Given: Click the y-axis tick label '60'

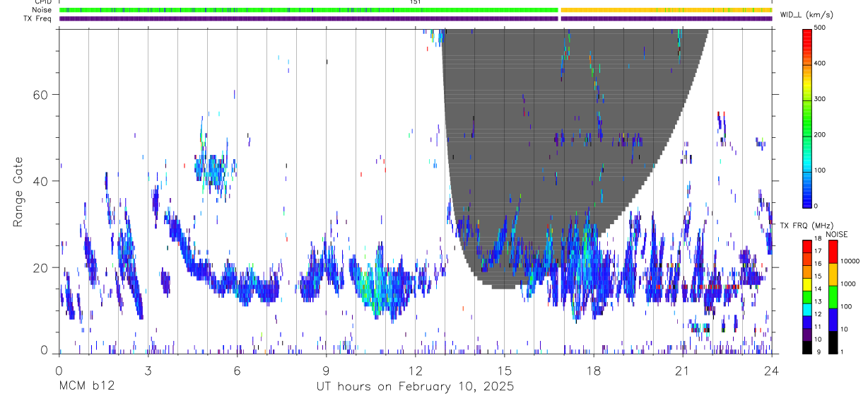Looking at the screenshot, I should [41, 94].
